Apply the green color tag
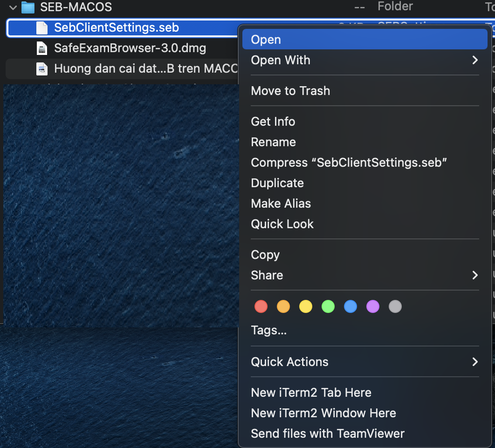This screenshot has height=448, width=495. coord(328,306)
